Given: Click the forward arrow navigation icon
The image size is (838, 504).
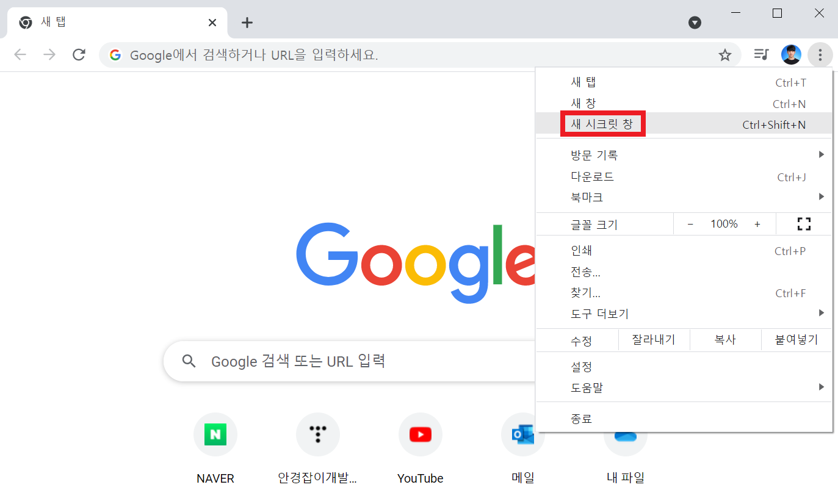Looking at the screenshot, I should point(49,55).
